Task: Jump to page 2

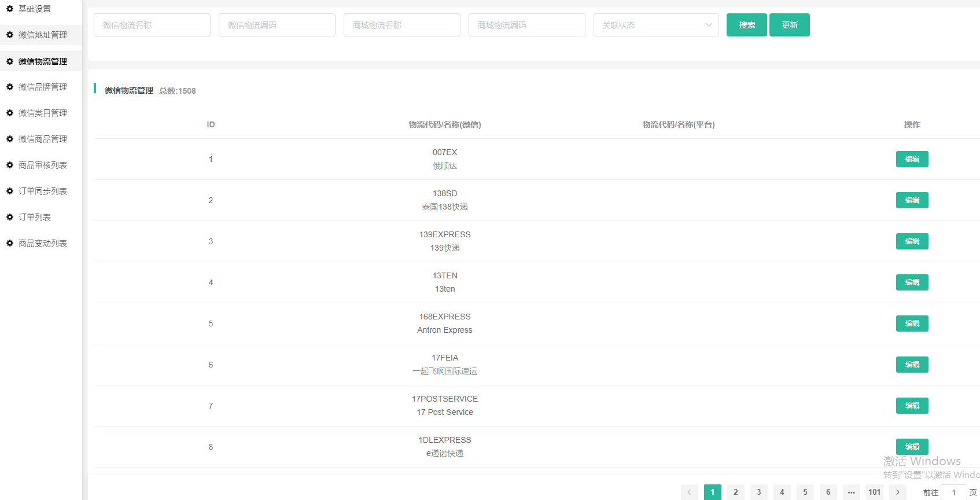Action: tap(736, 492)
